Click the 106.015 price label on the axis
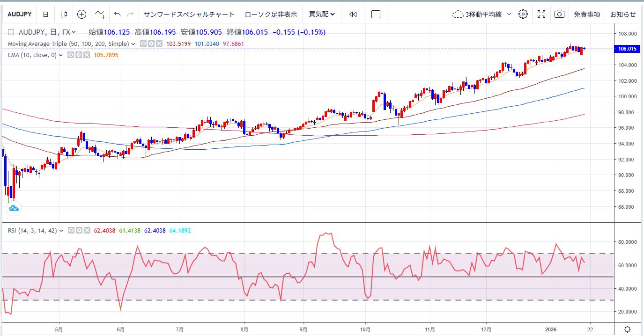 (627, 49)
